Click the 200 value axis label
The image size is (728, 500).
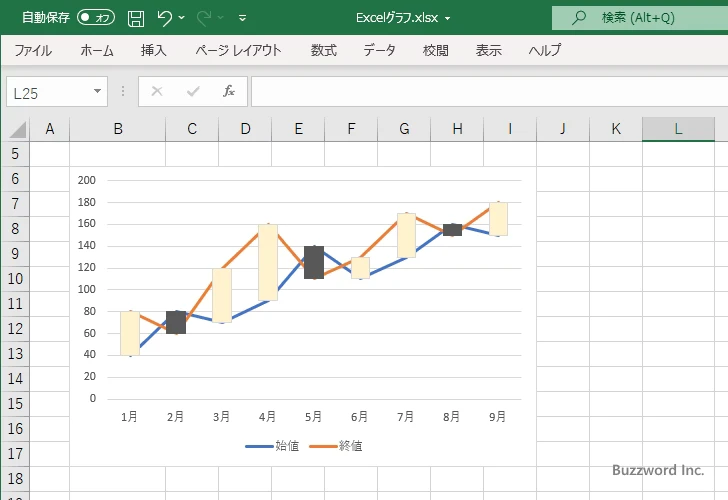coord(87,180)
